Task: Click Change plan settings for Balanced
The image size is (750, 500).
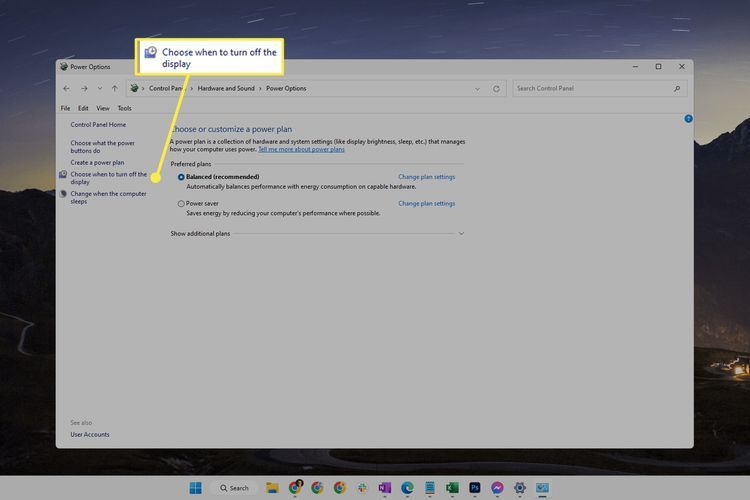Action: [426, 177]
